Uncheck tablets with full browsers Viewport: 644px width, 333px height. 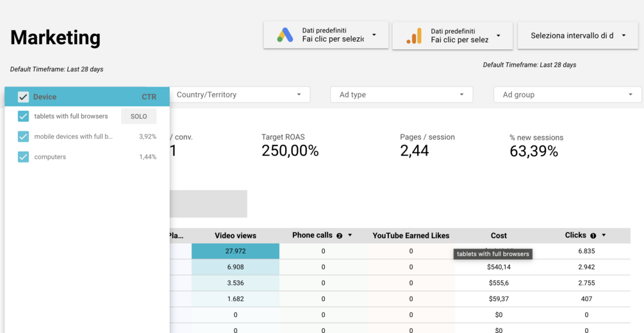[x=24, y=116]
